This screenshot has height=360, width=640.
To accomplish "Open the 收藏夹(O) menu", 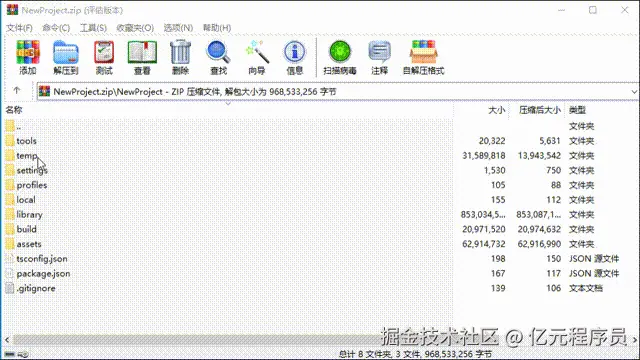I will pos(135,28).
